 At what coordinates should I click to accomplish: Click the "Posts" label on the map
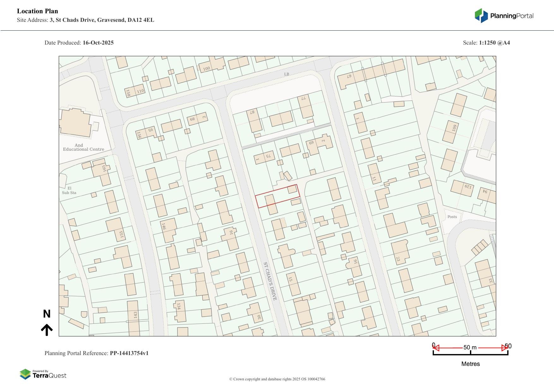click(452, 217)
